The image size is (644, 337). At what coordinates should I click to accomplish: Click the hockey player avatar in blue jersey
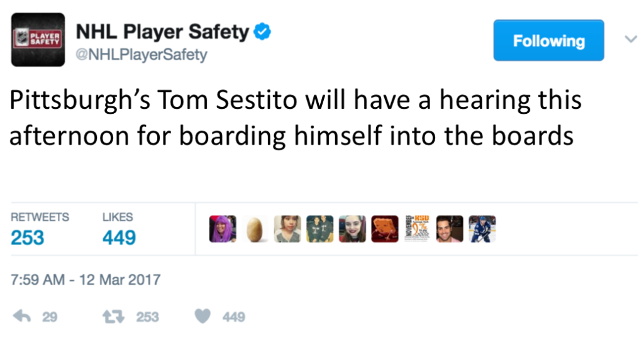coord(482,229)
